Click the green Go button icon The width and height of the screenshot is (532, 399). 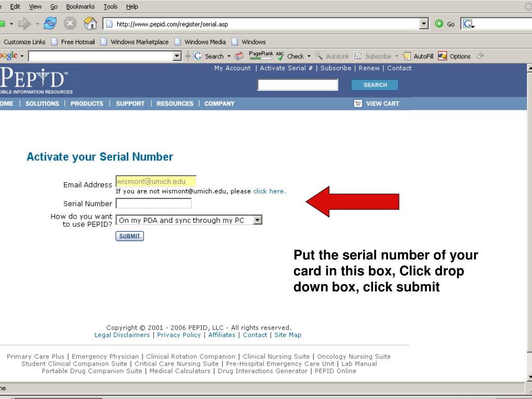coord(439,24)
